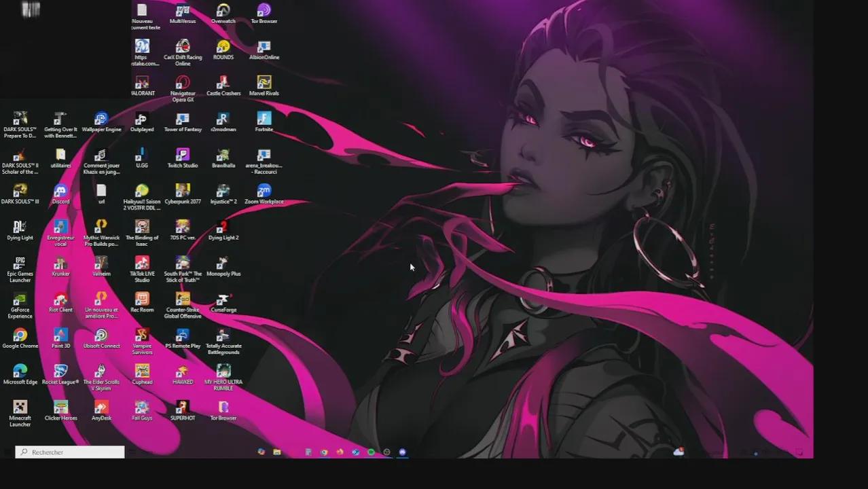The height and width of the screenshot is (489, 868).
Task: Select Totally Accurate Battlegrounds icon
Action: click(223, 341)
